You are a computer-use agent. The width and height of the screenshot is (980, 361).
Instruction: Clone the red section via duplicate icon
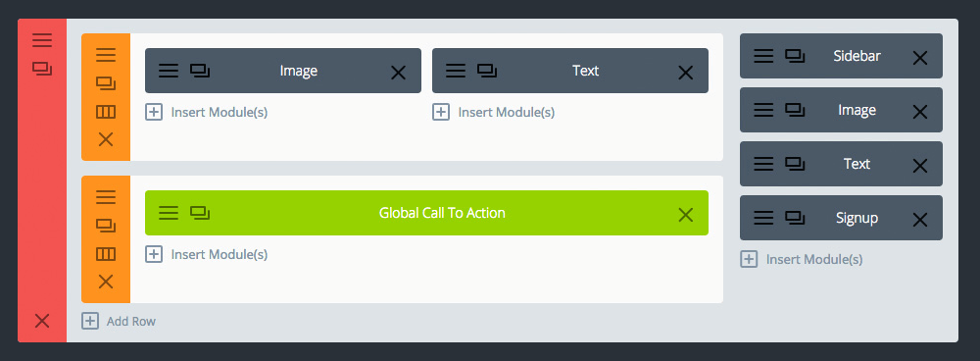tap(42, 69)
